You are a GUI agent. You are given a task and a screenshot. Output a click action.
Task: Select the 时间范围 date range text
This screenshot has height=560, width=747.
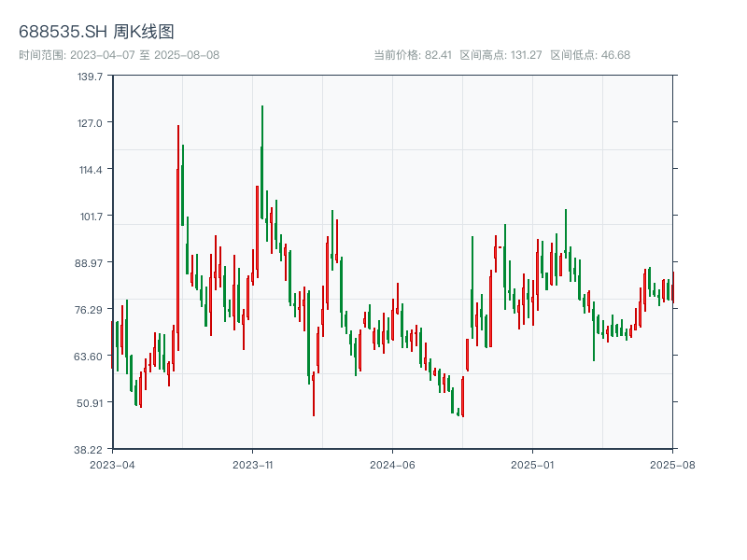(119, 55)
